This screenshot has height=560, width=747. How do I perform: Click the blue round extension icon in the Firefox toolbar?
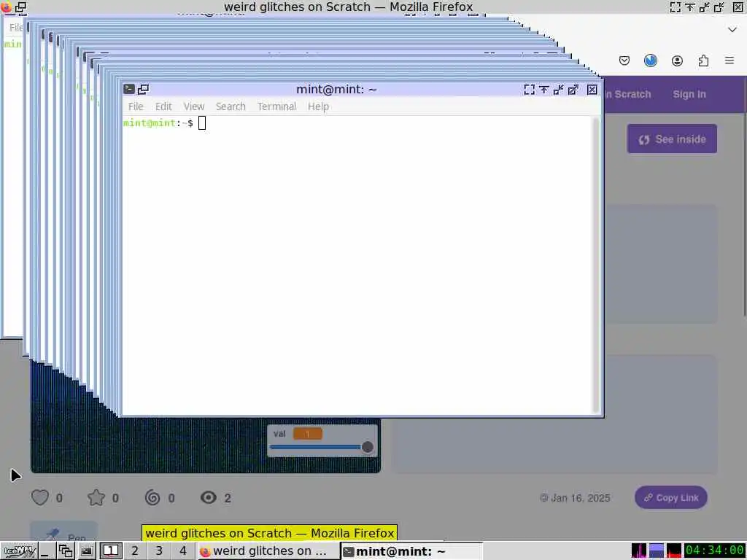click(651, 61)
